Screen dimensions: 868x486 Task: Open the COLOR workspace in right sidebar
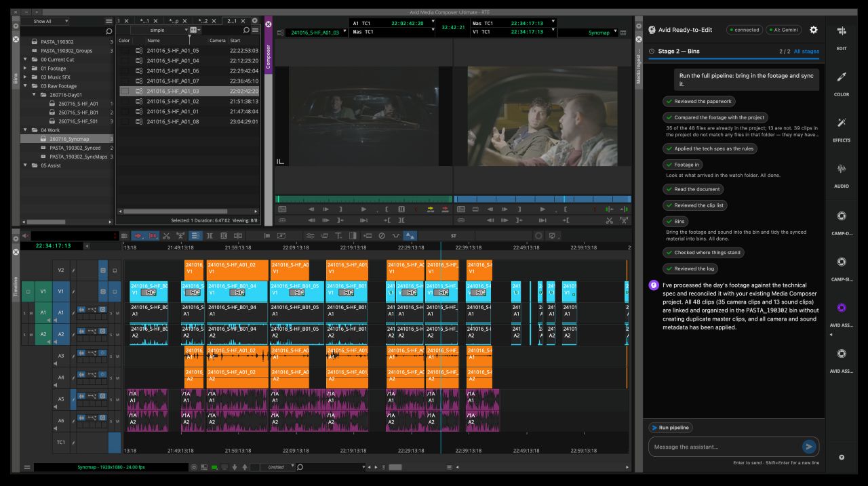tap(842, 83)
